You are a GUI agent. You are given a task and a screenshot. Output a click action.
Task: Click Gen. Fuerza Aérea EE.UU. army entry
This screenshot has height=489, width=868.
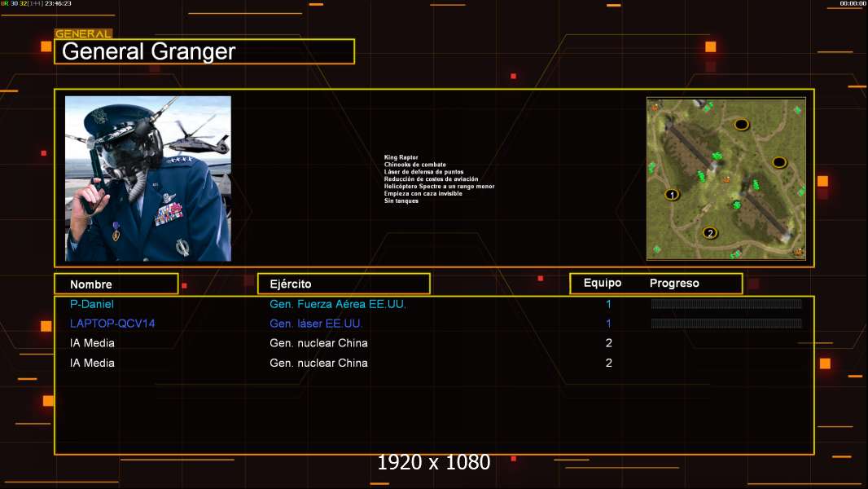tap(338, 304)
